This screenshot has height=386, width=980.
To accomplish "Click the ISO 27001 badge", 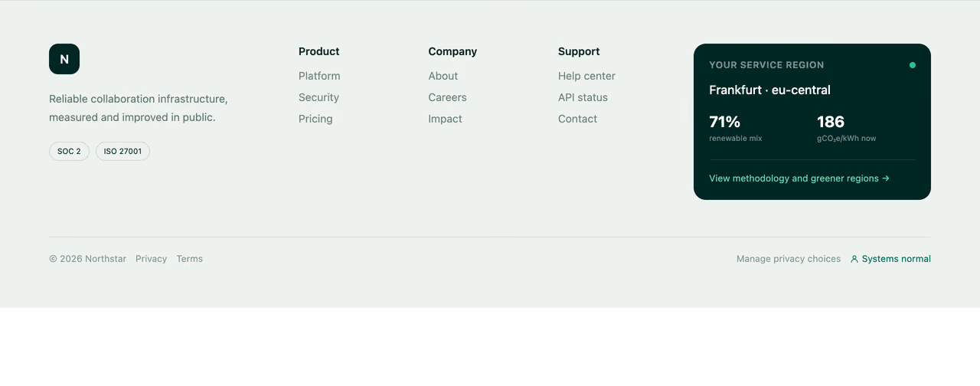I will pyautogui.click(x=122, y=151).
